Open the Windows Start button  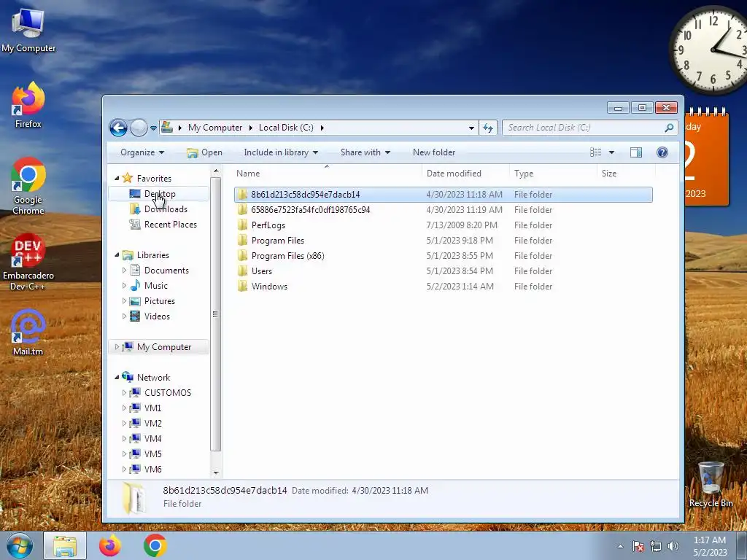click(x=20, y=545)
